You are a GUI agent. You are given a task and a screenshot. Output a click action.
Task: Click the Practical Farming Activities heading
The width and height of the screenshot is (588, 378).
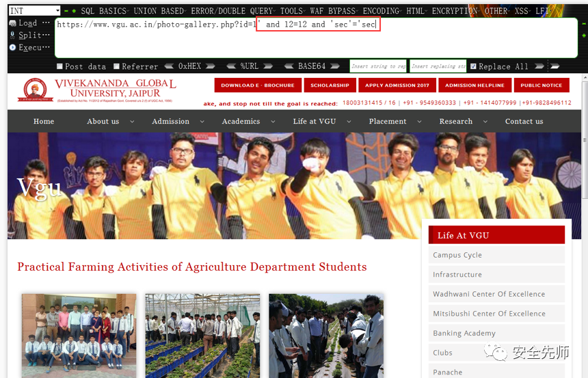pyautogui.click(x=192, y=267)
